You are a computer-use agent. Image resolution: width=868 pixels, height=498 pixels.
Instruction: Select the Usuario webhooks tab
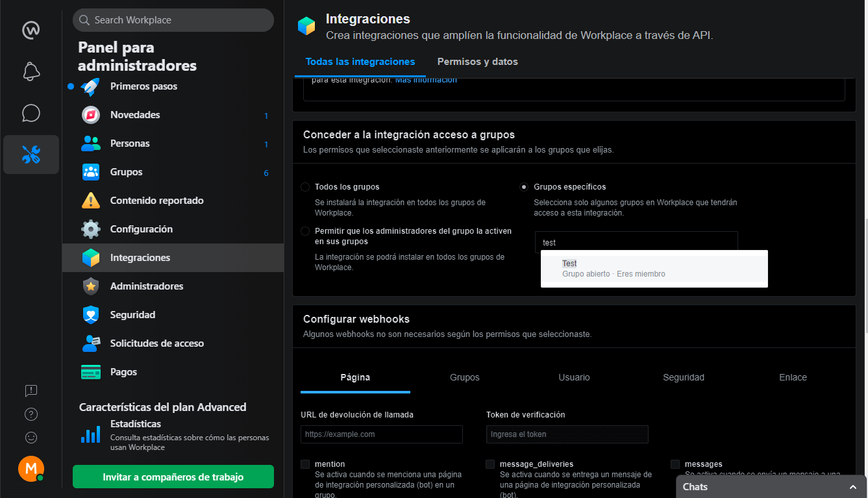(x=575, y=377)
